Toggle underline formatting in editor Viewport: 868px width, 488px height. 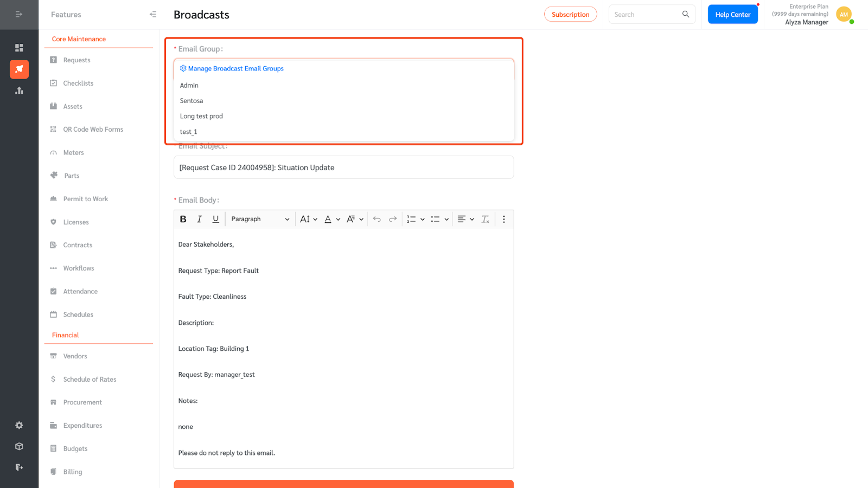click(x=215, y=219)
